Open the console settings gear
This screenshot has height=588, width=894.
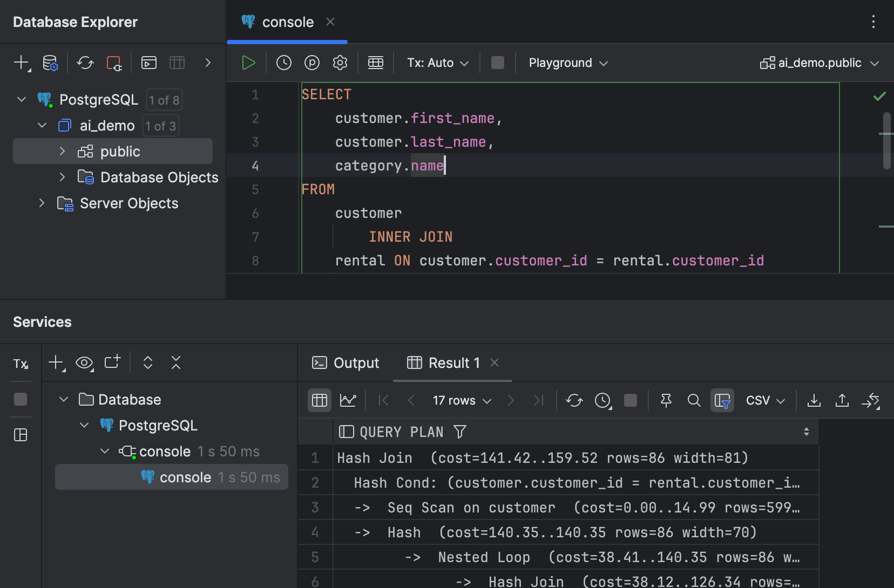point(340,62)
